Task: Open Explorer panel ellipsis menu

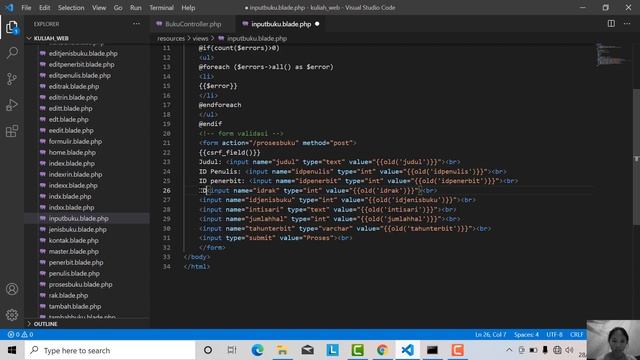Action: point(136,24)
